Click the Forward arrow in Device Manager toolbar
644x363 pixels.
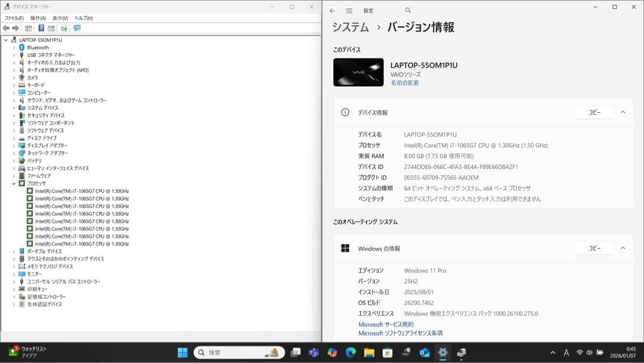tap(16, 28)
